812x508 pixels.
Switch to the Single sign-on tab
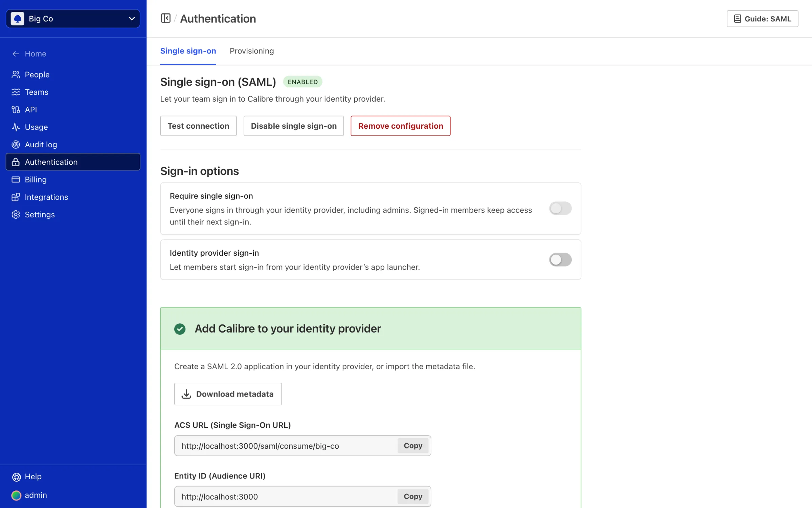[188, 51]
